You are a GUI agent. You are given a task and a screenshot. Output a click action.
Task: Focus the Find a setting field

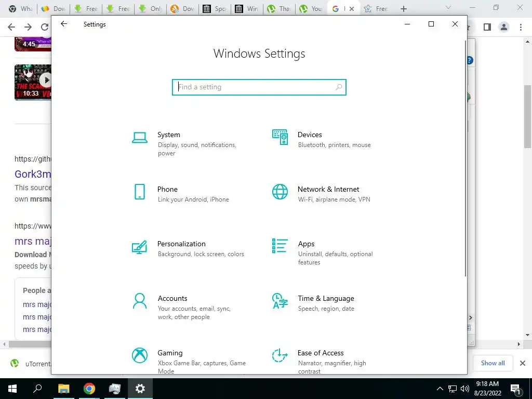259,87
